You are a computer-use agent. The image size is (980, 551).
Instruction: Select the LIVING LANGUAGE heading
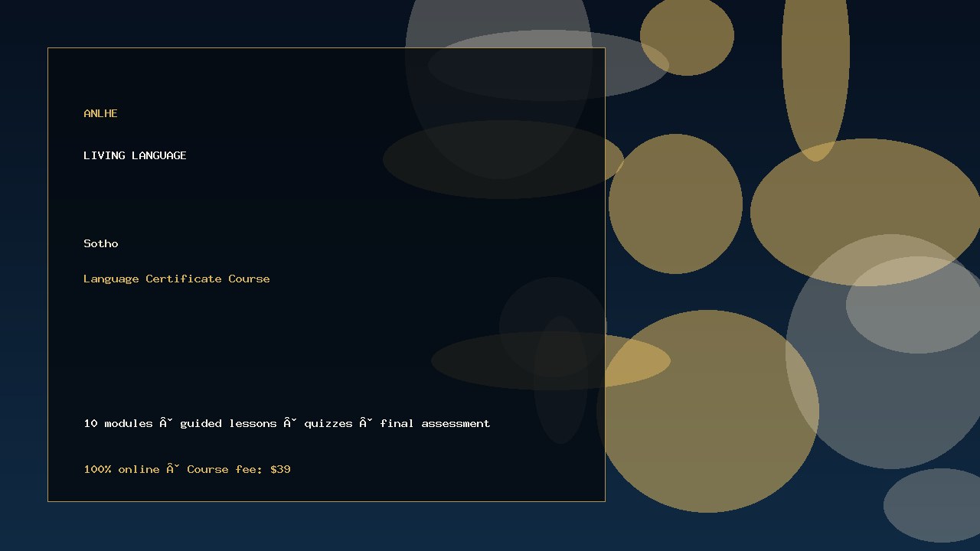[x=135, y=155]
